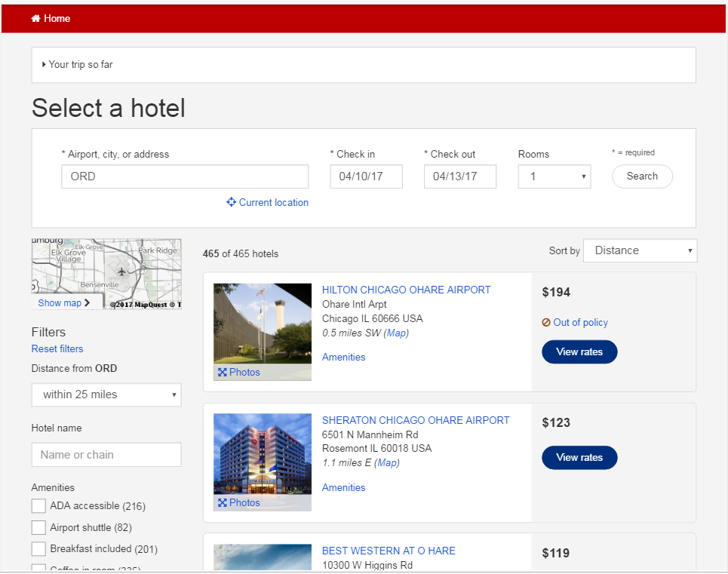Click the Sheraton Photos expand icon
Viewport: 728px width, 574px height.
click(x=222, y=502)
